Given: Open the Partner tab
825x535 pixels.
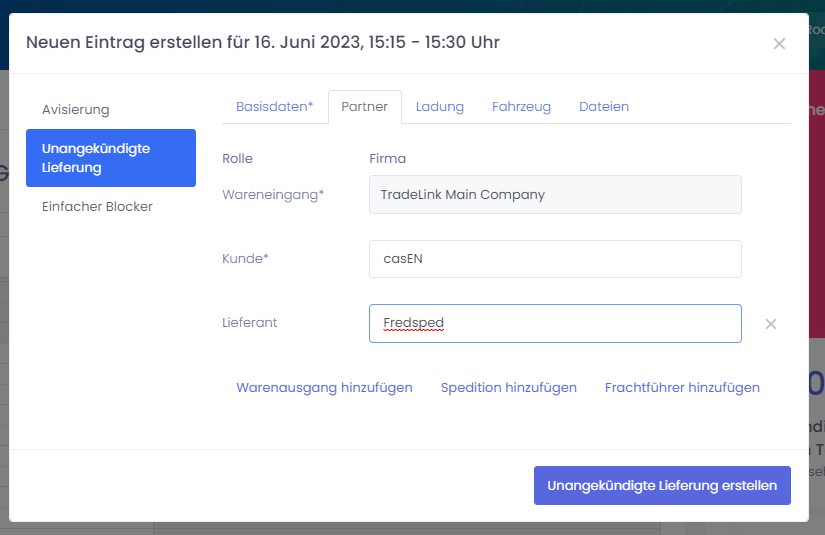Looking at the screenshot, I should (x=364, y=107).
